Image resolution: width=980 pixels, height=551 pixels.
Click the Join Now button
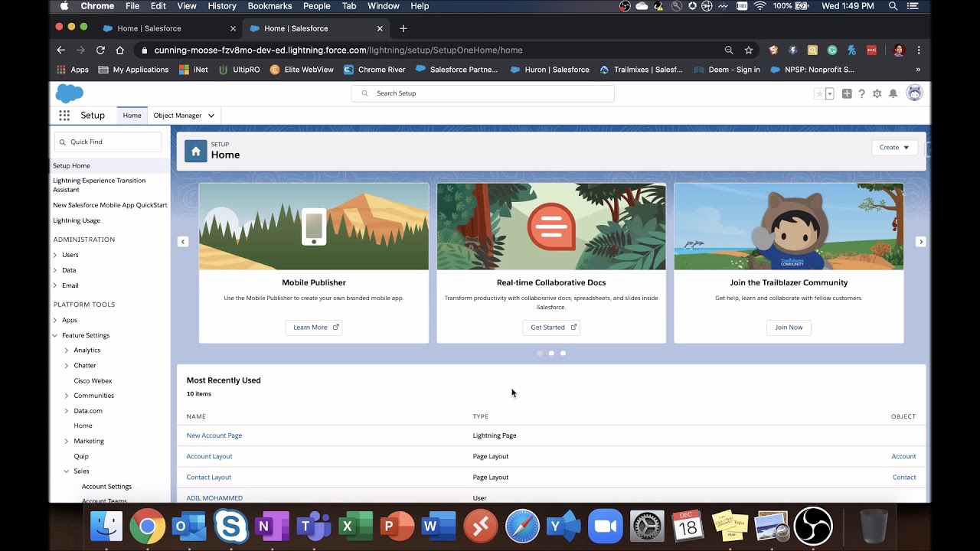pyautogui.click(x=789, y=328)
